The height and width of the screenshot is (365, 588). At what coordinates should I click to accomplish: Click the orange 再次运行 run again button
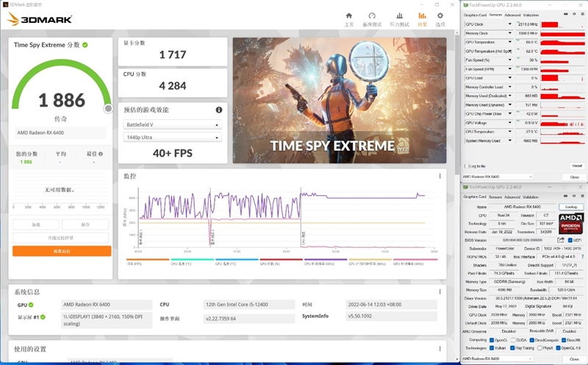(62, 251)
